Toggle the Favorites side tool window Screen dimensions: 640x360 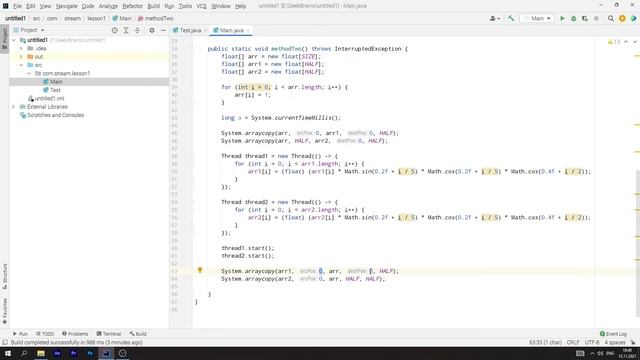tap(4, 311)
